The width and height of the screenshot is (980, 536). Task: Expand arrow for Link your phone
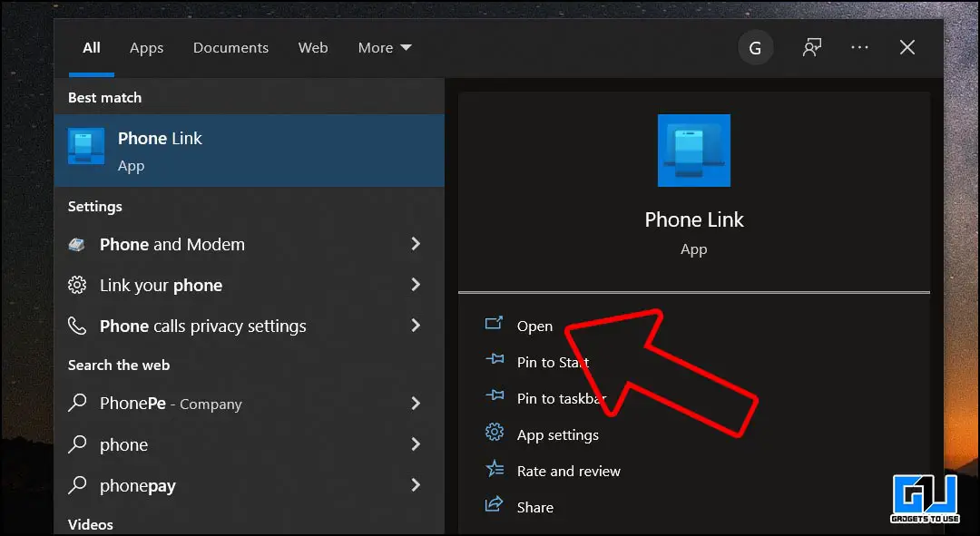tap(416, 284)
